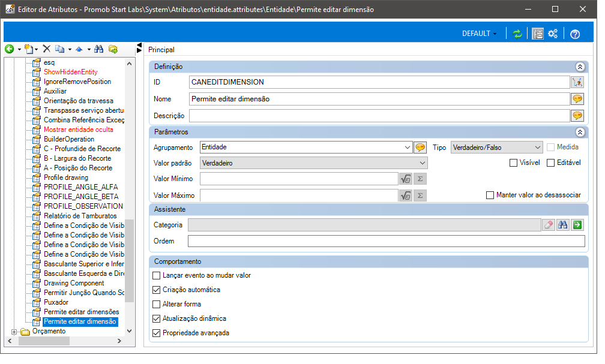Select Permite editar dimensões tree item
The image size is (605, 364).
click(x=82, y=312)
